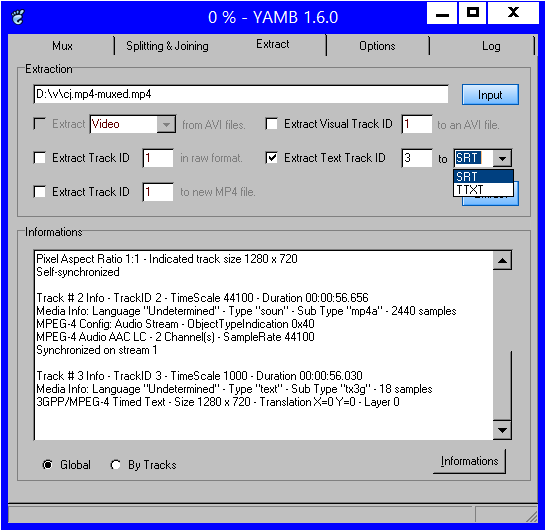Click the resize grip in status bar corner
The image size is (546, 531).
[531, 516]
